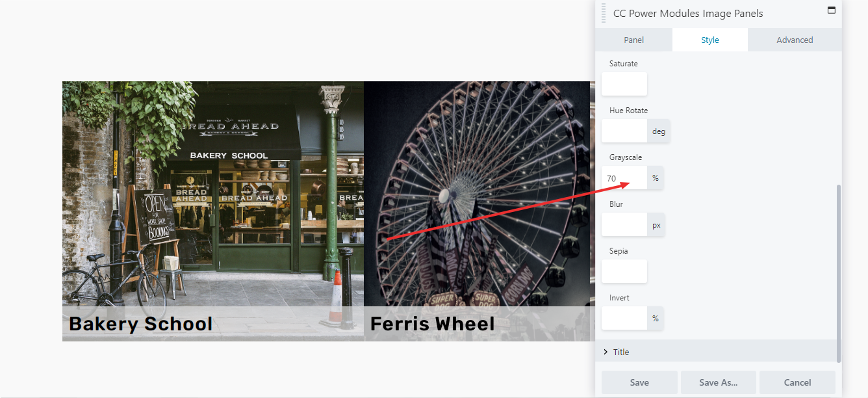
Task: Focus the Invert input field
Action: point(624,318)
